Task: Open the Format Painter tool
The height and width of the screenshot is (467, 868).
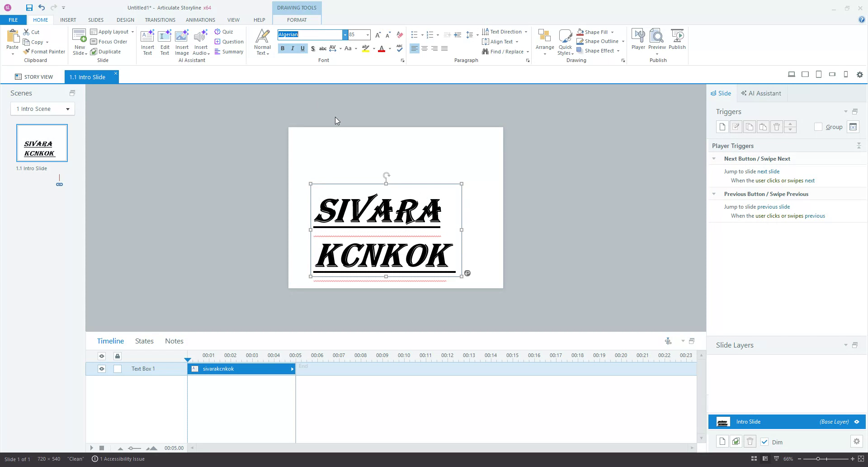Action: 44,51
